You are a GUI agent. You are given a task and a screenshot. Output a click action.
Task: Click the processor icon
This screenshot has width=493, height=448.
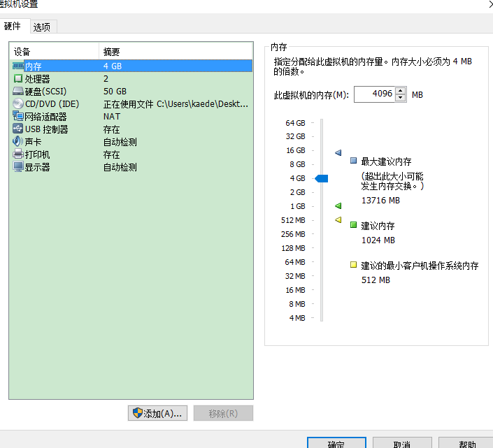pyautogui.click(x=18, y=78)
